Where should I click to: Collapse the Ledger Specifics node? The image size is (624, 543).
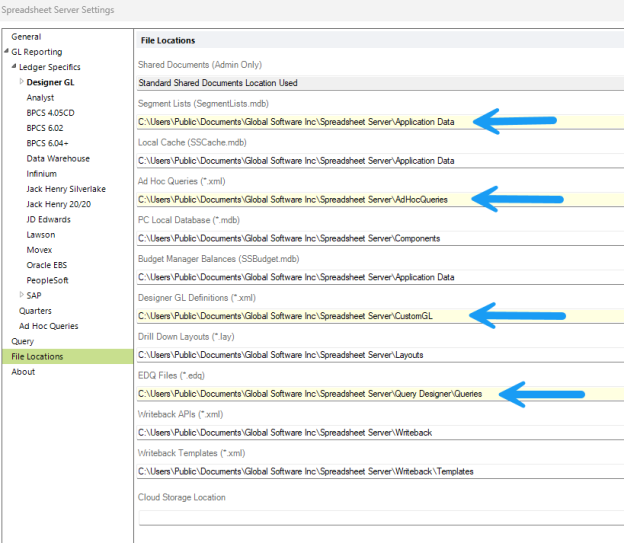point(14,67)
